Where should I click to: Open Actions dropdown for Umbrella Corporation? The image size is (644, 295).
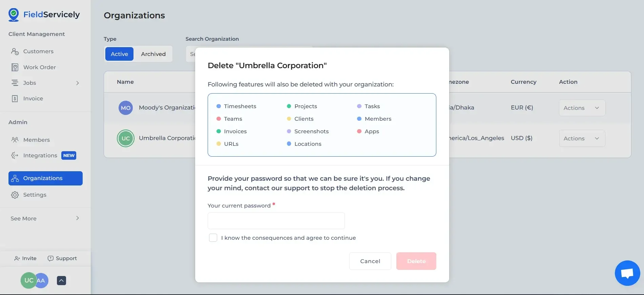click(x=582, y=138)
